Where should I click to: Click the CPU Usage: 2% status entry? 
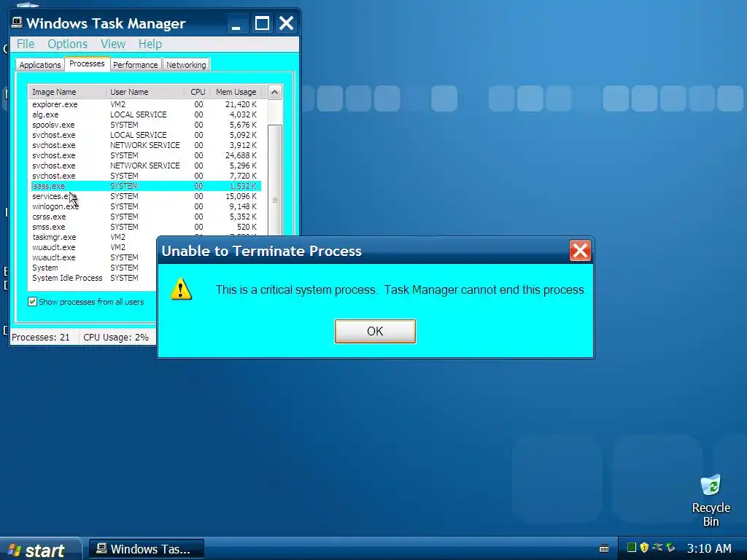pos(116,337)
